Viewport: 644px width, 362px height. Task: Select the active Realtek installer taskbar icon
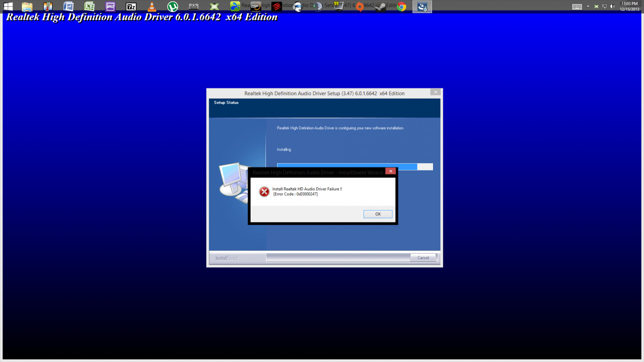tap(422, 6)
